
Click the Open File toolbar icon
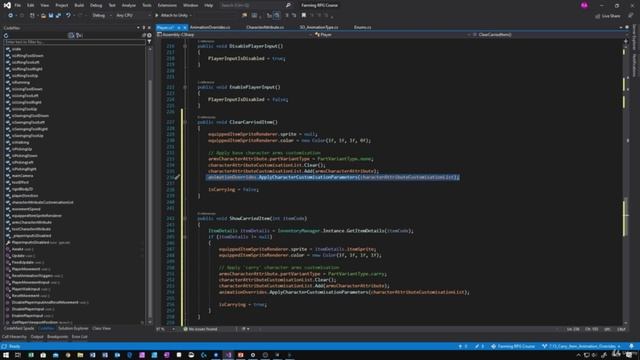(x=43, y=16)
